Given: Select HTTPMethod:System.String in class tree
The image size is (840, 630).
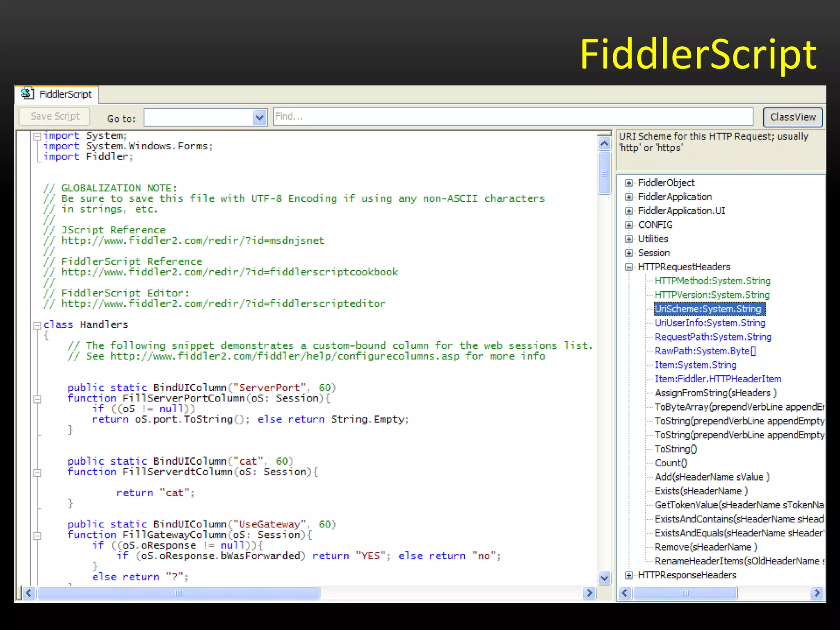Looking at the screenshot, I should pos(712,281).
